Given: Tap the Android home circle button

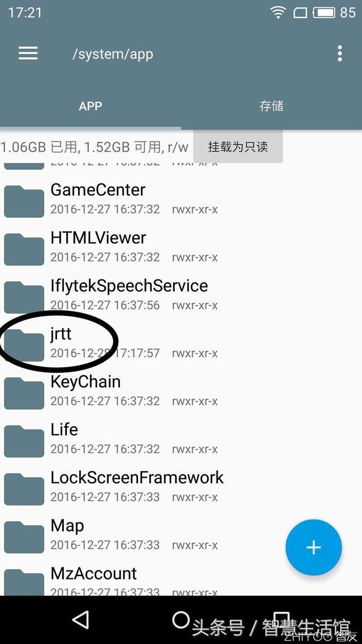Looking at the screenshot, I should [x=180, y=619].
